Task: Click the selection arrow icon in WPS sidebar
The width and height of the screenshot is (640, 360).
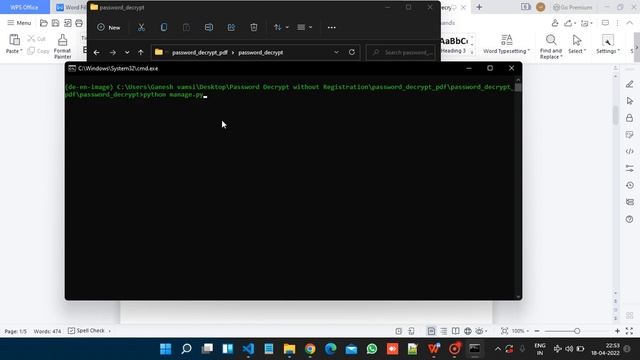Action: pos(629,101)
